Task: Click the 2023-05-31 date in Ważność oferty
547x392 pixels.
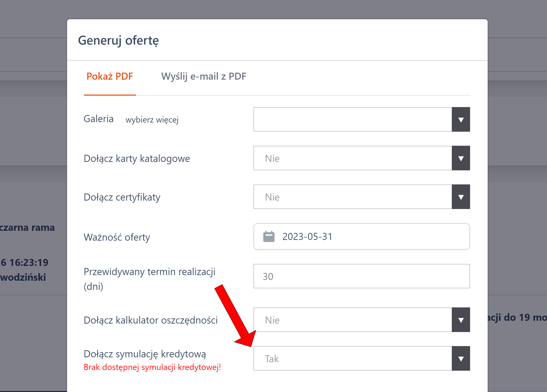Action: pyautogui.click(x=307, y=236)
